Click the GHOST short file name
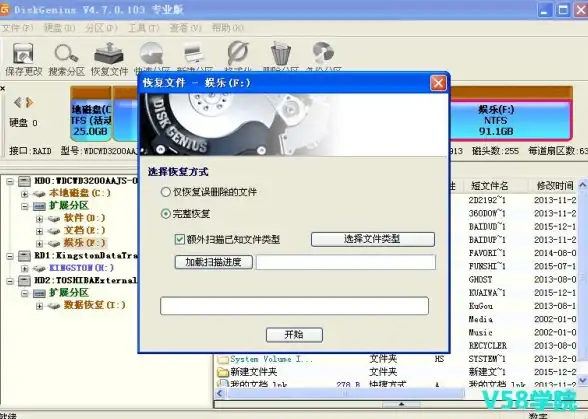The image size is (588, 419). pos(480,279)
